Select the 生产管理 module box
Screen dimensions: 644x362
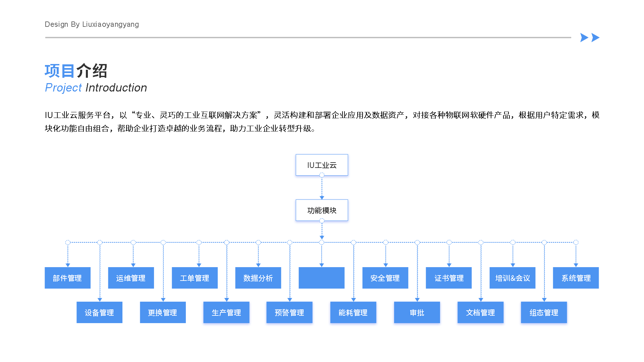(x=226, y=312)
